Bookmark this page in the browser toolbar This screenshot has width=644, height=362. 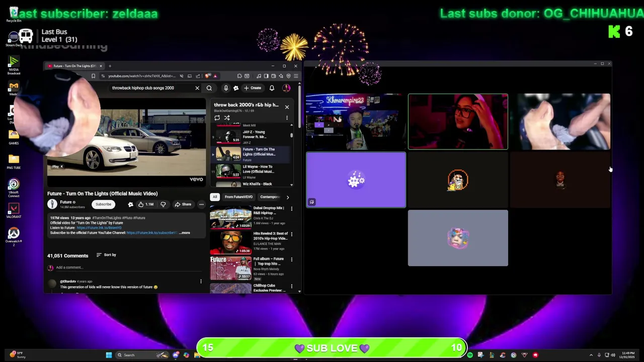click(x=93, y=76)
